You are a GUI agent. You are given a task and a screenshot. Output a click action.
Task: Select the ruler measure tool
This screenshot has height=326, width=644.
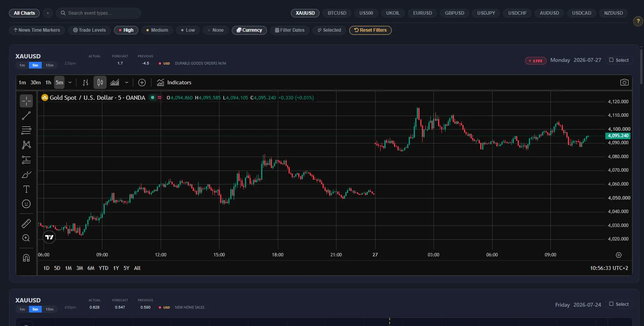pos(26,224)
